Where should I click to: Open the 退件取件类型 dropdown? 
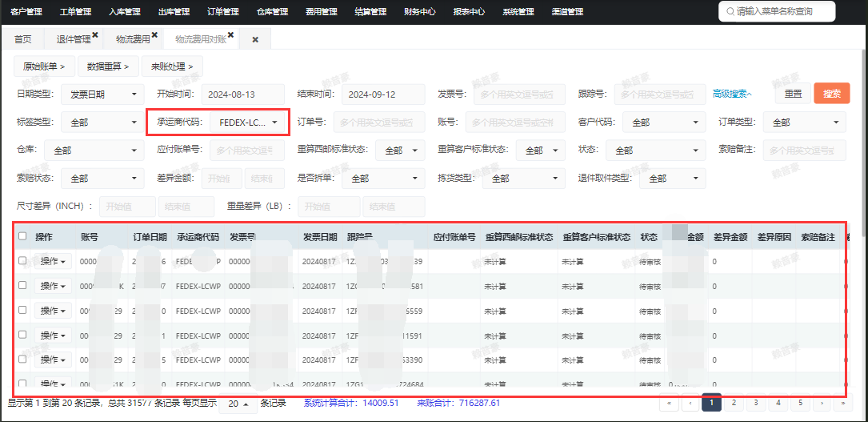[x=673, y=179]
